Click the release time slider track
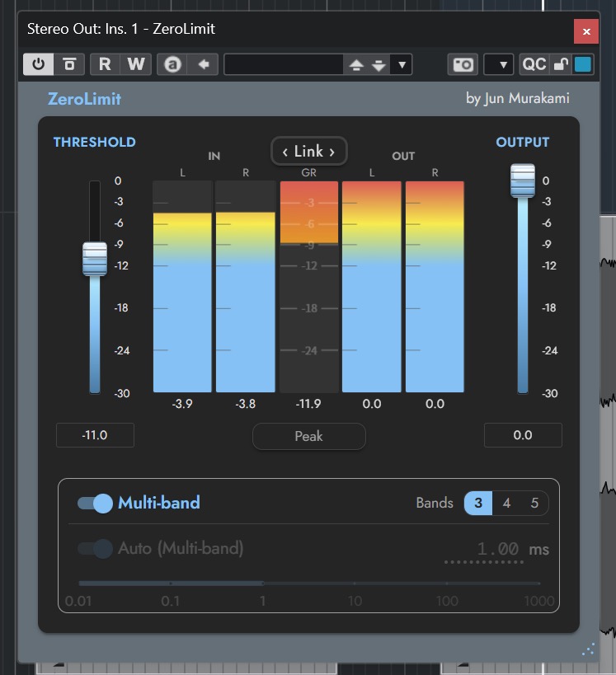The height and width of the screenshot is (675, 616). (309, 584)
